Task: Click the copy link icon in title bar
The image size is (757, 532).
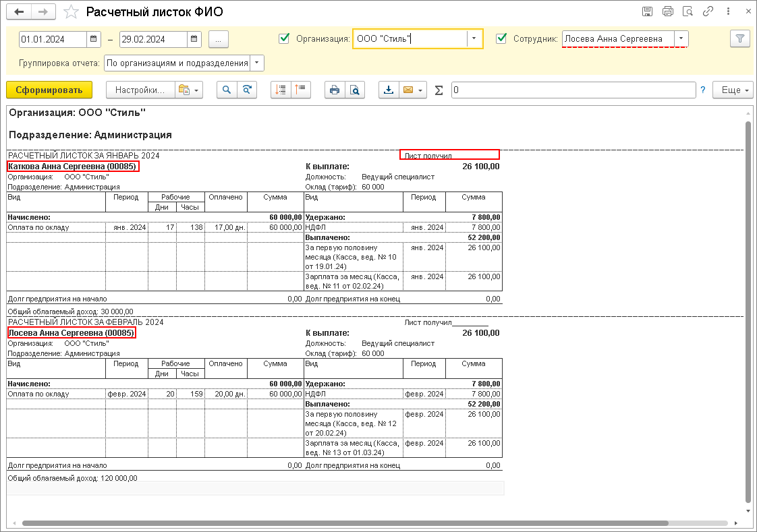Action: pyautogui.click(x=708, y=11)
